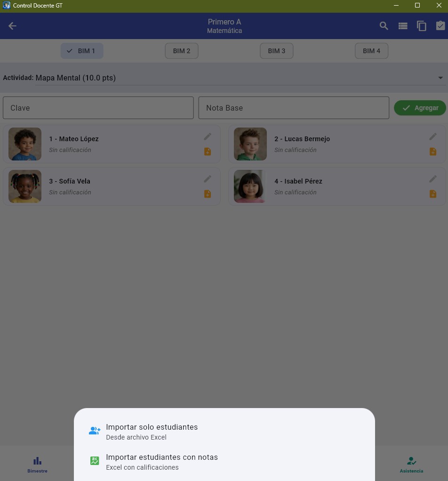Screen dimensions: 448x481
Task: Click orange note icon for Sofía Vela
Action: point(208,194)
